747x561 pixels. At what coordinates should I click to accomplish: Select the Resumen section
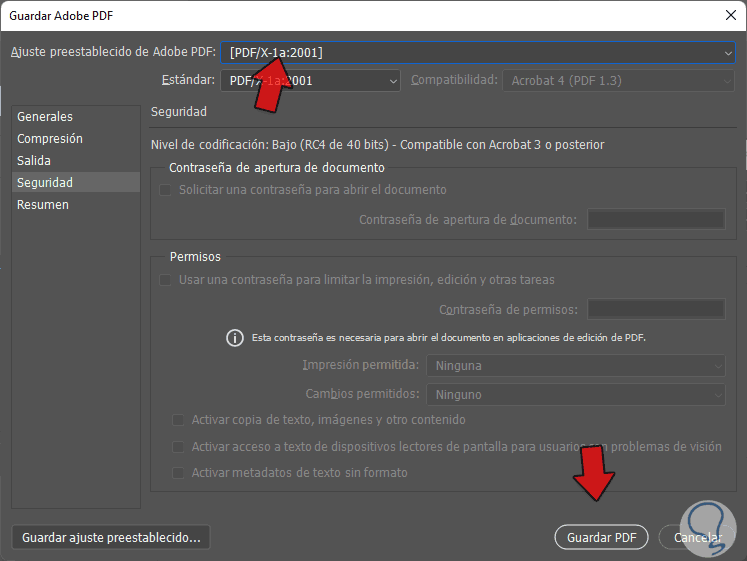pos(76,205)
